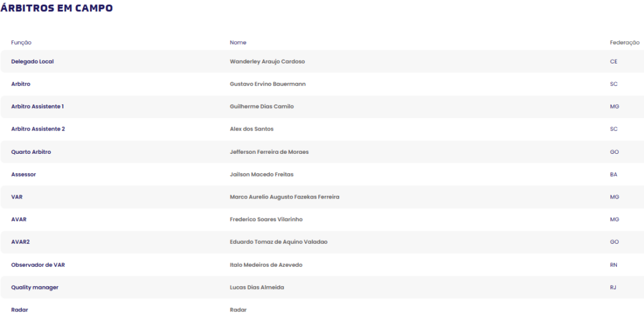Select the Quarto Arbitro role cell
The height and width of the screenshot is (314, 644).
coord(31,152)
